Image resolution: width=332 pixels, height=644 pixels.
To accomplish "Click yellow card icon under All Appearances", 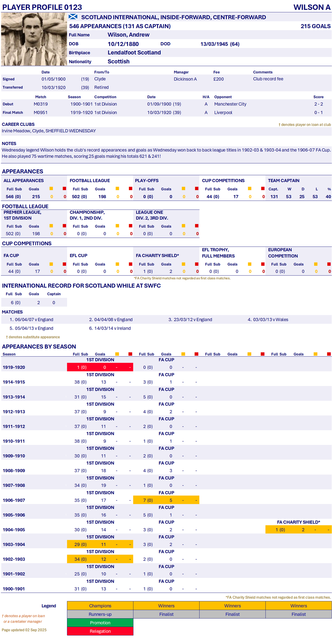I will point(51,188).
